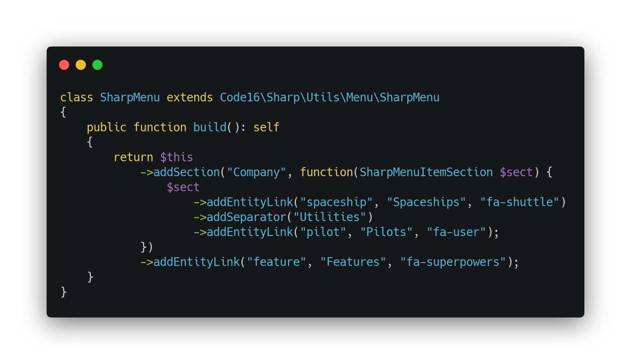Click the extends keyword
The image size is (631, 364).
(x=190, y=97)
